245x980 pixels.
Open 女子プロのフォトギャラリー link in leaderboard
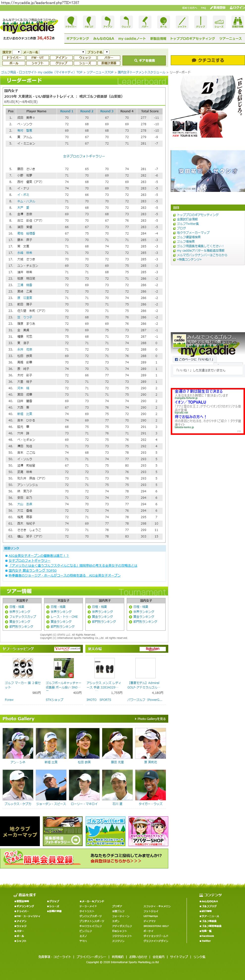(84, 156)
